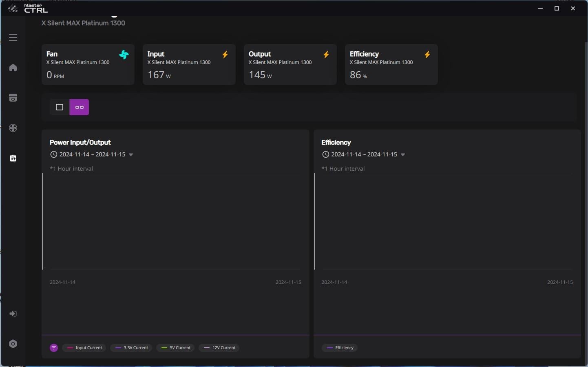Toggle the Efficiency legend series
588x367 pixels.
[x=340, y=348]
